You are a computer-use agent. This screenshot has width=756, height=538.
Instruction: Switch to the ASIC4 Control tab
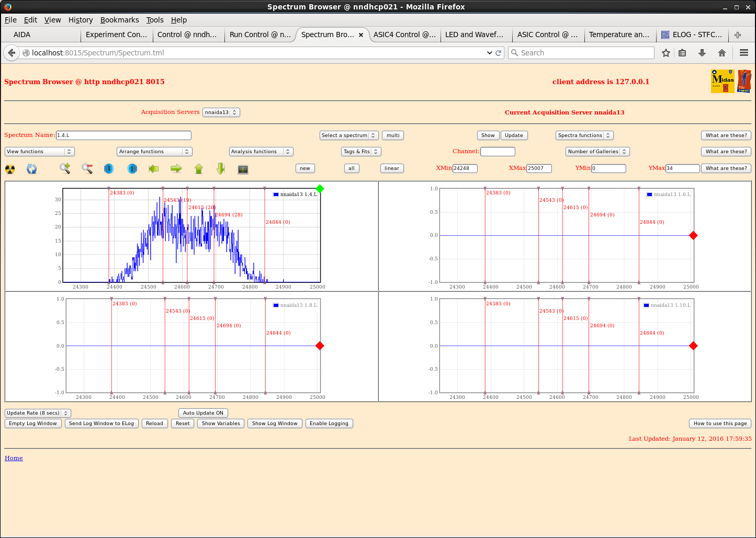pyautogui.click(x=404, y=35)
